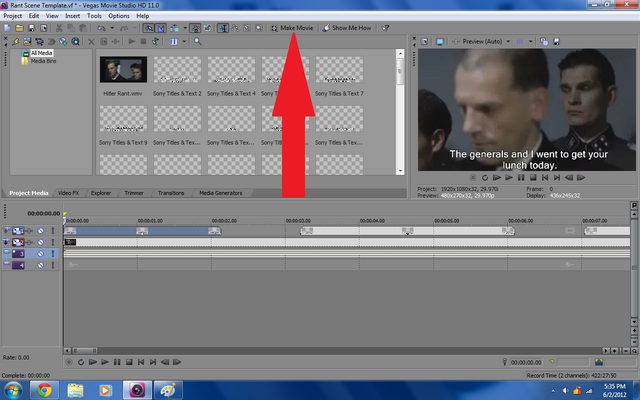The image size is (640, 400).
Task: Select the Hitler Rant.wmv thumbnail
Action: pos(123,69)
